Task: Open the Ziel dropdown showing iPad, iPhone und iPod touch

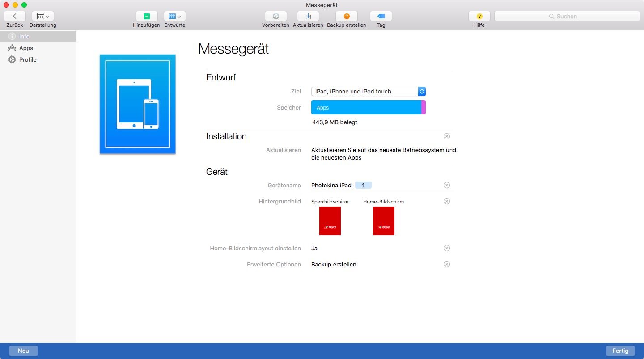Action: [x=421, y=91]
